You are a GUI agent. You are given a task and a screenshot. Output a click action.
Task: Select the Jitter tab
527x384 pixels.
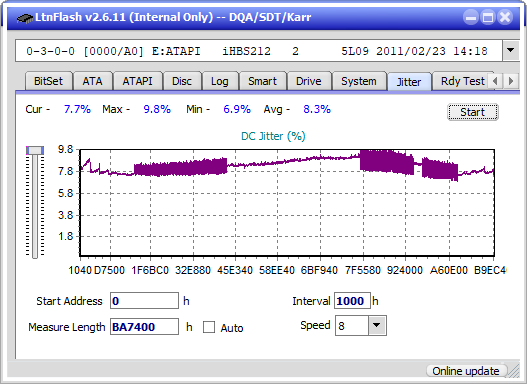(x=409, y=82)
